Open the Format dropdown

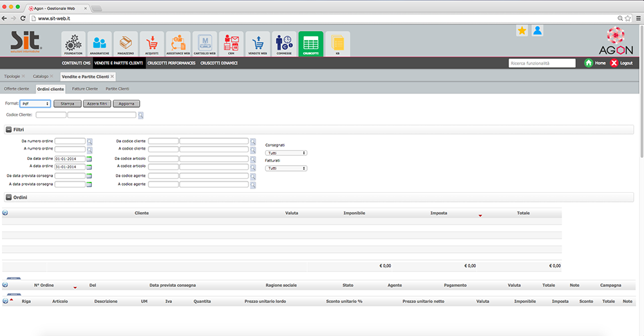tap(35, 103)
